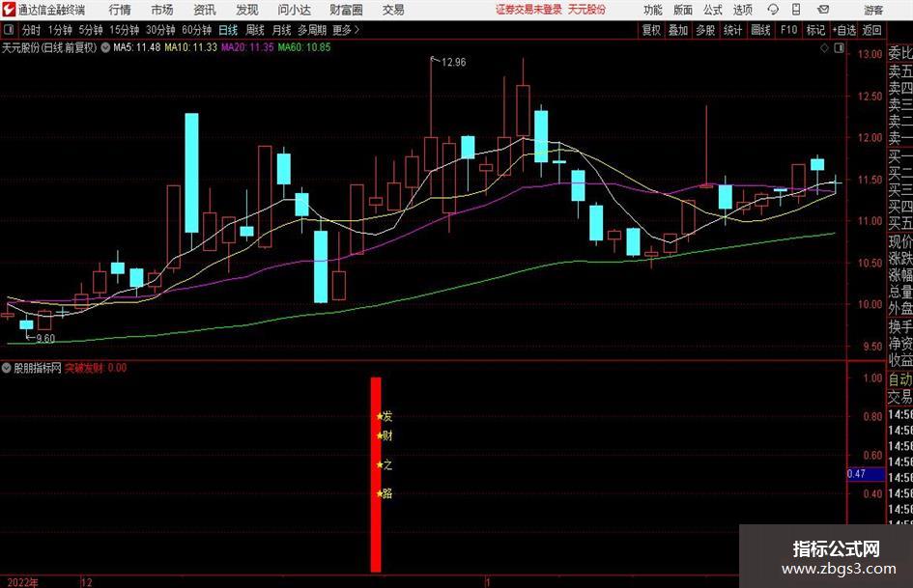
Task: Click the MA60: 10.85 indicator value
Action: coord(304,47)
